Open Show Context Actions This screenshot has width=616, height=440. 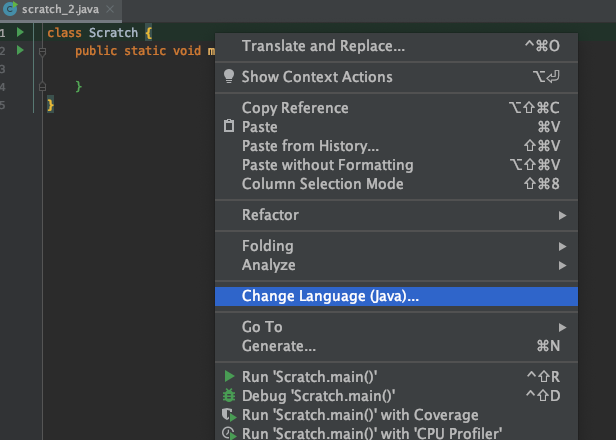396,77
